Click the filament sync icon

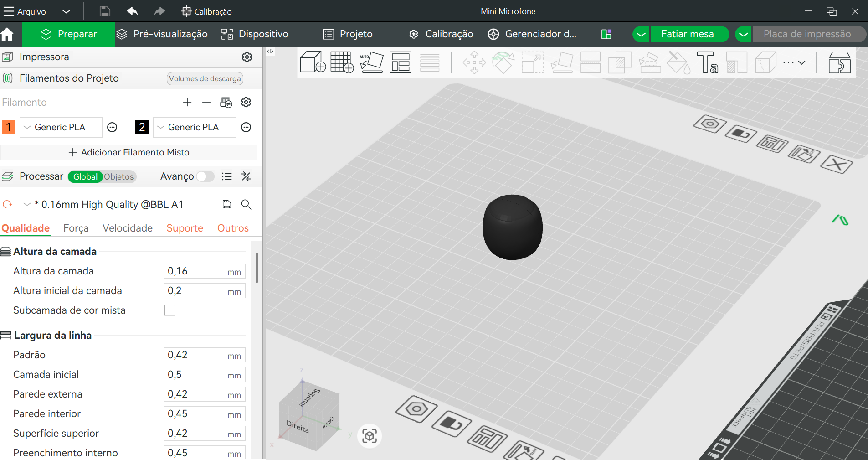pos(226,102)
